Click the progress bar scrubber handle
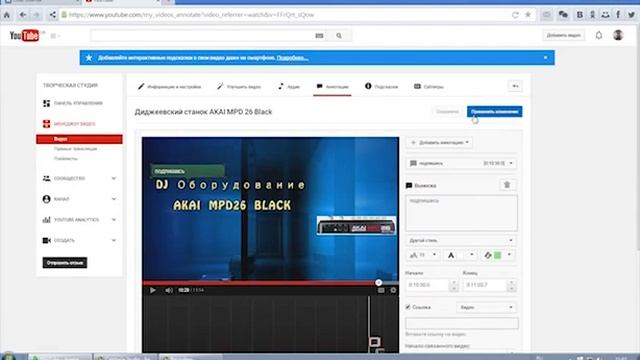The image size is (640, 360). pyautogui.click(x=379, y=282)
